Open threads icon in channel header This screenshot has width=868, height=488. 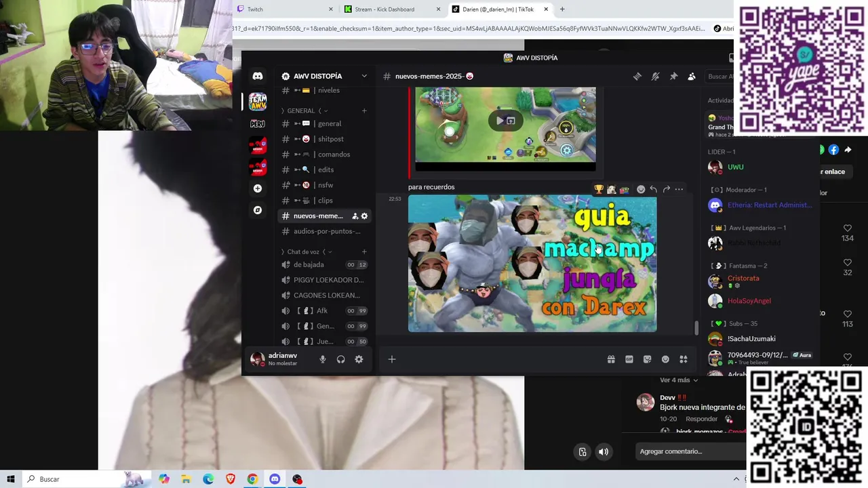[x=637, y=77]
